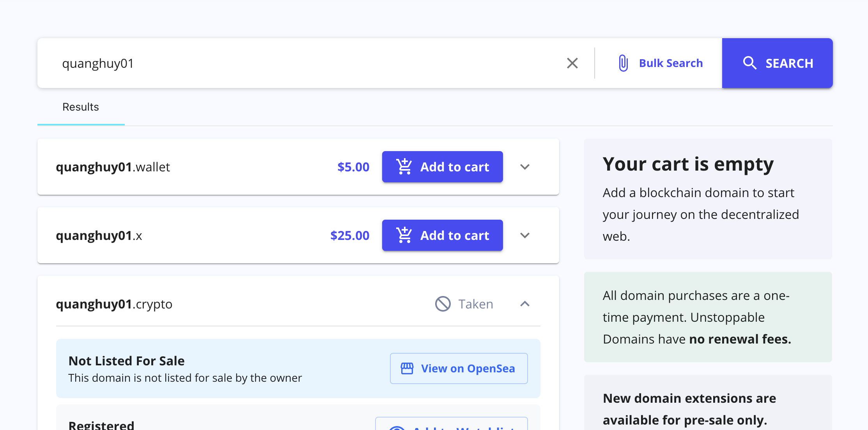
Task: Collapse quanghuy01.crypto details chevron
Action: (x=525, y=304)
